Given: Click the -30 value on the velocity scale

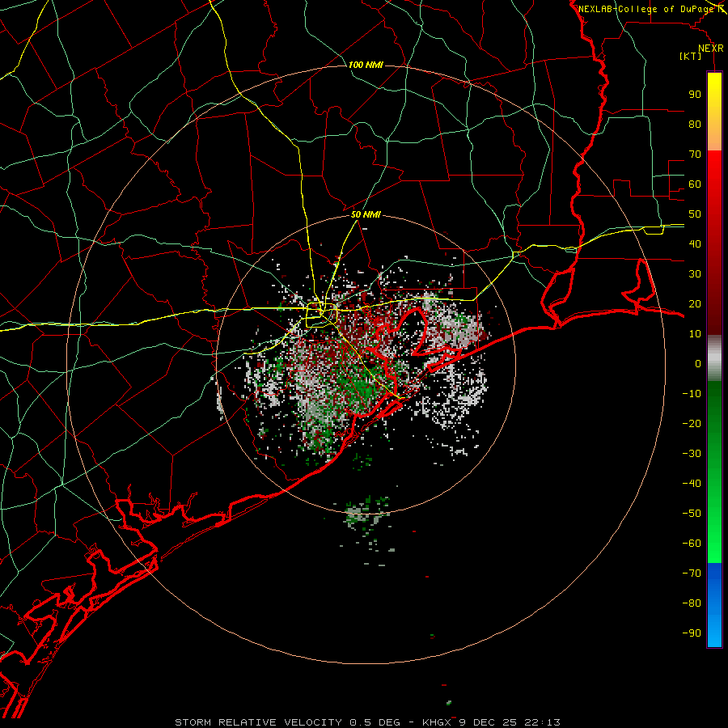Looking at the screenshot, I should pyautogui.click(x=692, y=454).
